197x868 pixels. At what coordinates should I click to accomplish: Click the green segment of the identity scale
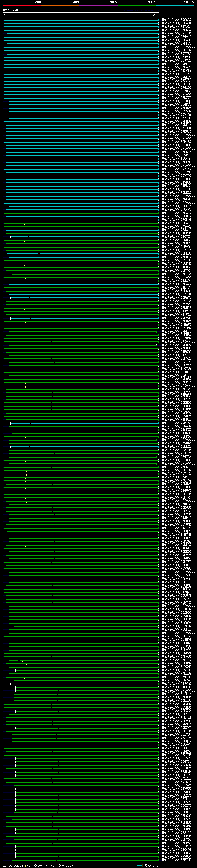(x=137, y=6)
